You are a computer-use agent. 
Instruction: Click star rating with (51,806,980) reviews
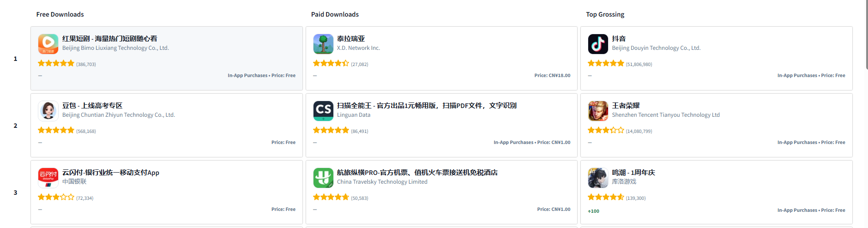[606, 63]
